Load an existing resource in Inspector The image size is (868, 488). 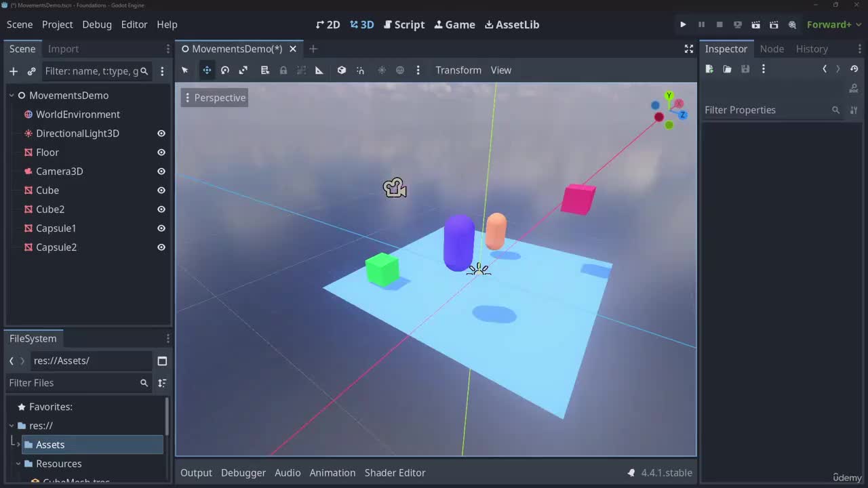727,69
